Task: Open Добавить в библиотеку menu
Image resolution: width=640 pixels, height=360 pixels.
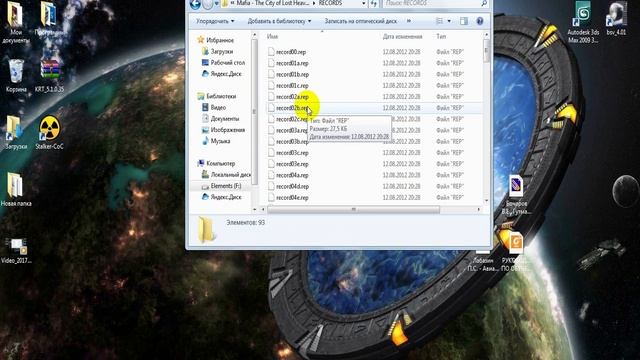Action: coord(279,21)
